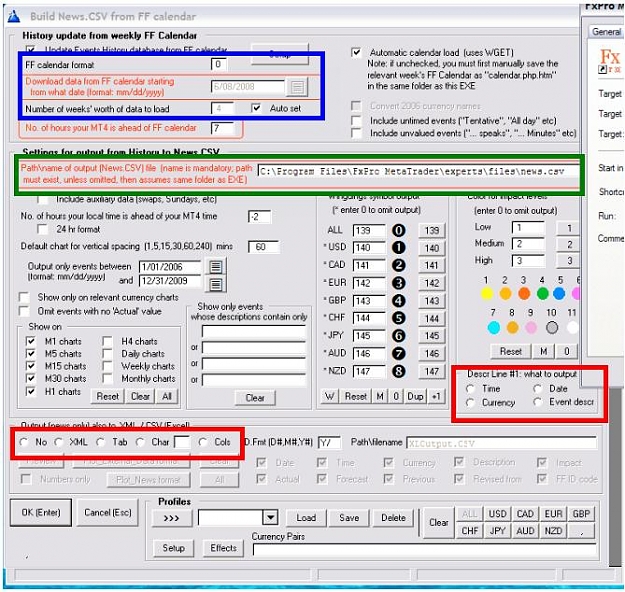The height and width of the screenshot is (592, 625).
Task: Click JPY currency pair button
Action: tap(497, 531)
